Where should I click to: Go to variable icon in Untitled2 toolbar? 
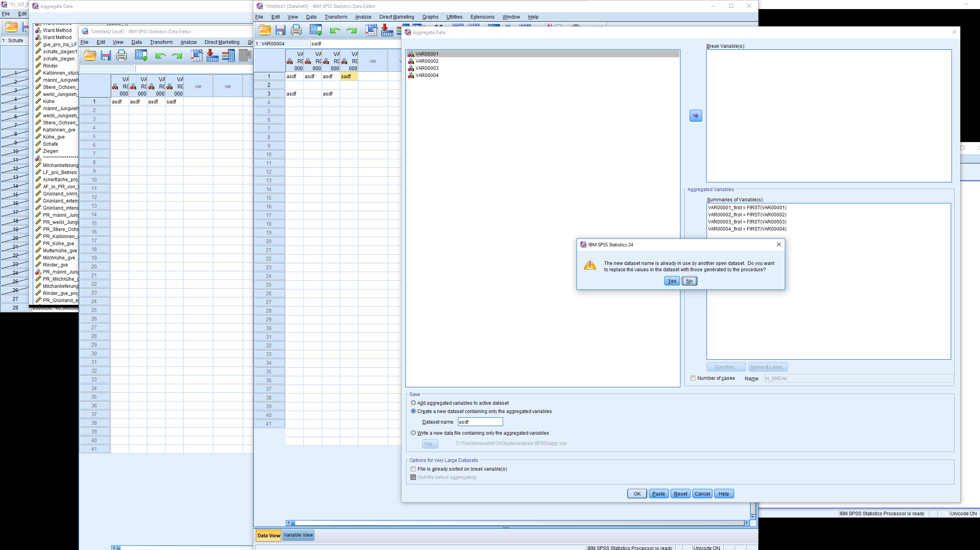(x=212, y=56)
